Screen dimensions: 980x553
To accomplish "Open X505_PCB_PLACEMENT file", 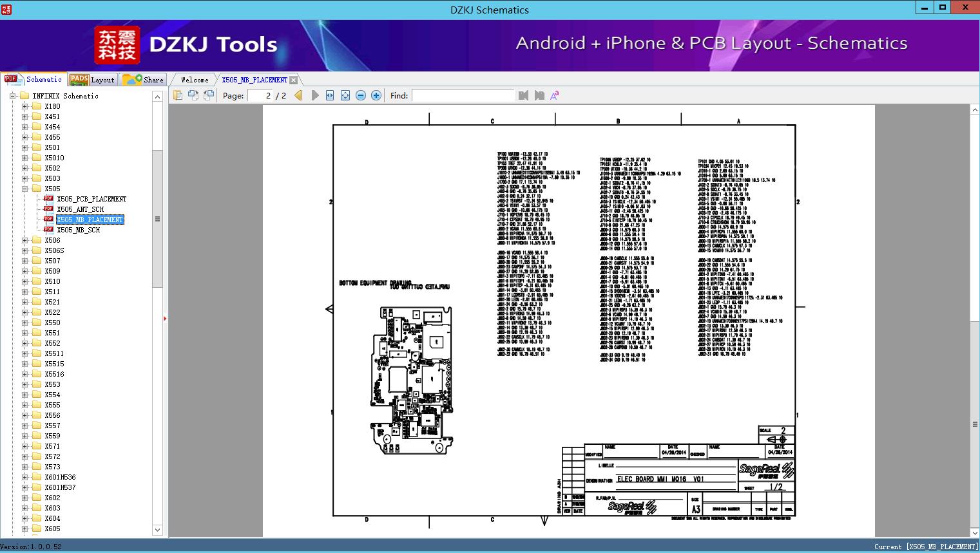I will pyautogui.click(x=91, y=199).
